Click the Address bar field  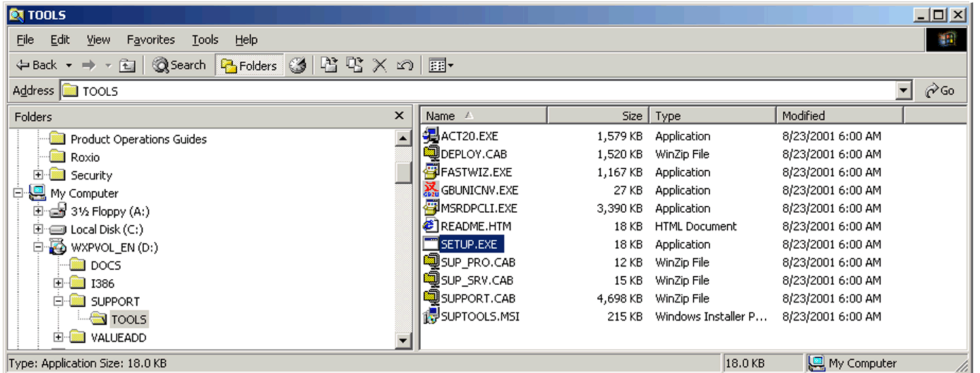(478, 90)
